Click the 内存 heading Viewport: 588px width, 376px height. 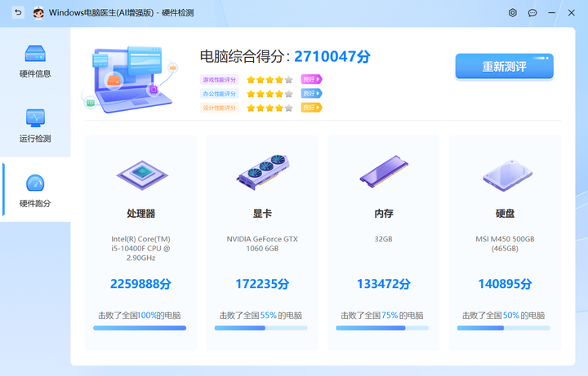tap(384, 214)
